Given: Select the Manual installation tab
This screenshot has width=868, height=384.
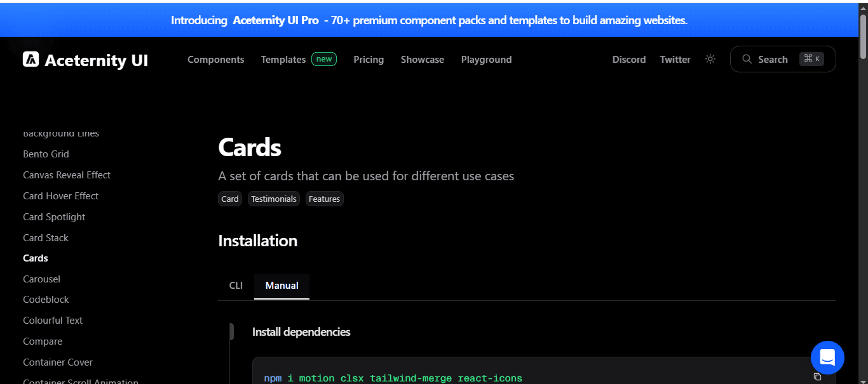Looking at the screenshot, I should click(x=281, y=286).
